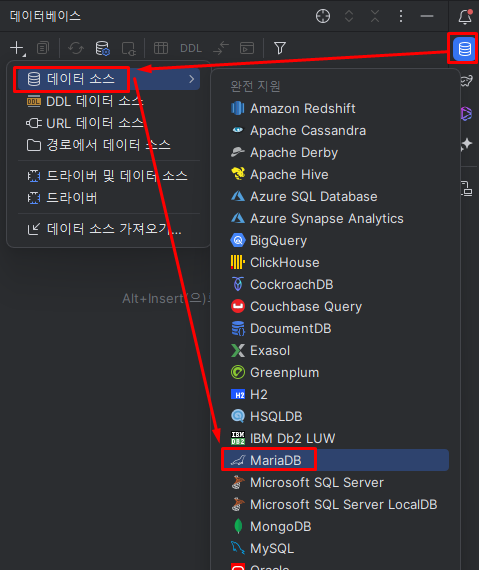Choose Azure SQL Database data source
The image size is (479, 570).
click(335, 196)
